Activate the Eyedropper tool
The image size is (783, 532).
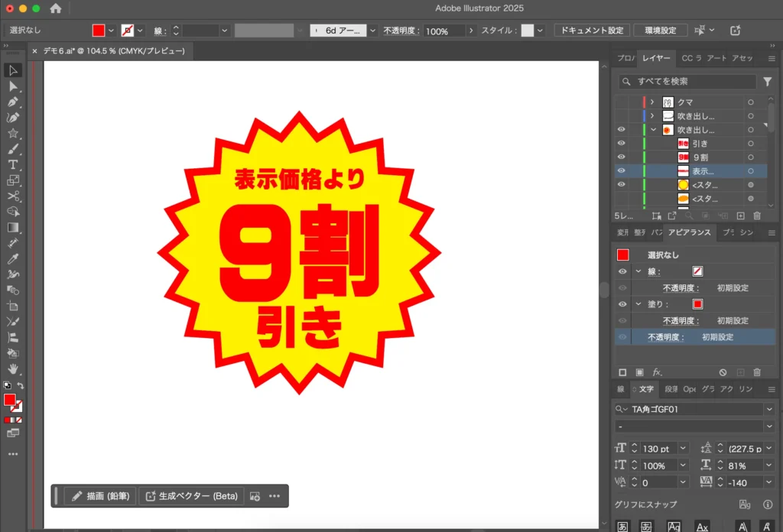[13, 258]
